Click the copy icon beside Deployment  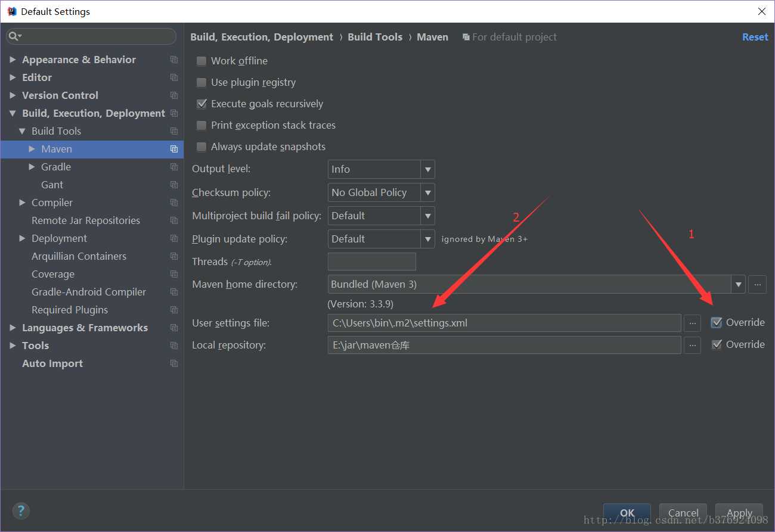coord(174,238)
